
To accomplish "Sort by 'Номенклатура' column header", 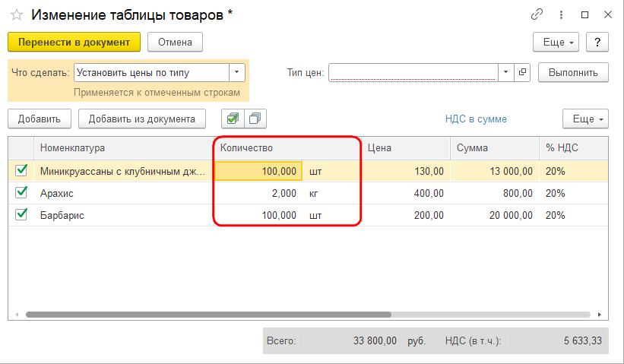I will (x=124, y=148).
